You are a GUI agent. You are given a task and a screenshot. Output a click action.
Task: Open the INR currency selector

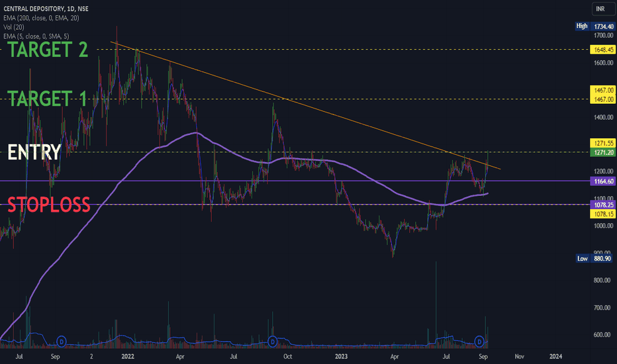[x=603, y=9]
